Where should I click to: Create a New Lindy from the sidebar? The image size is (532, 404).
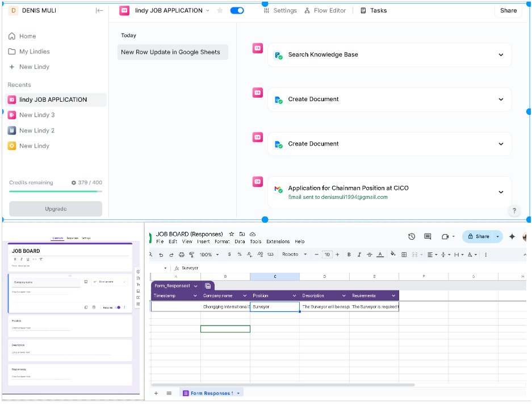point(29,67)
